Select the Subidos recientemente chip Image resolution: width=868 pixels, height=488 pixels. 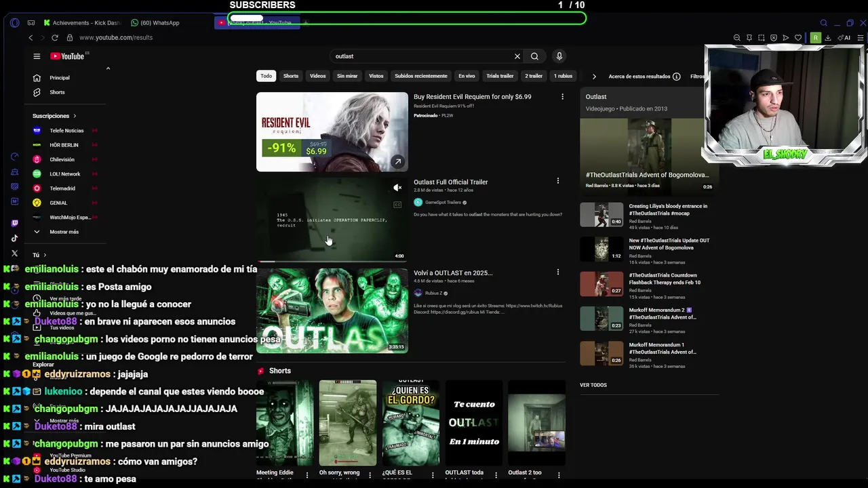click(421, 76)
